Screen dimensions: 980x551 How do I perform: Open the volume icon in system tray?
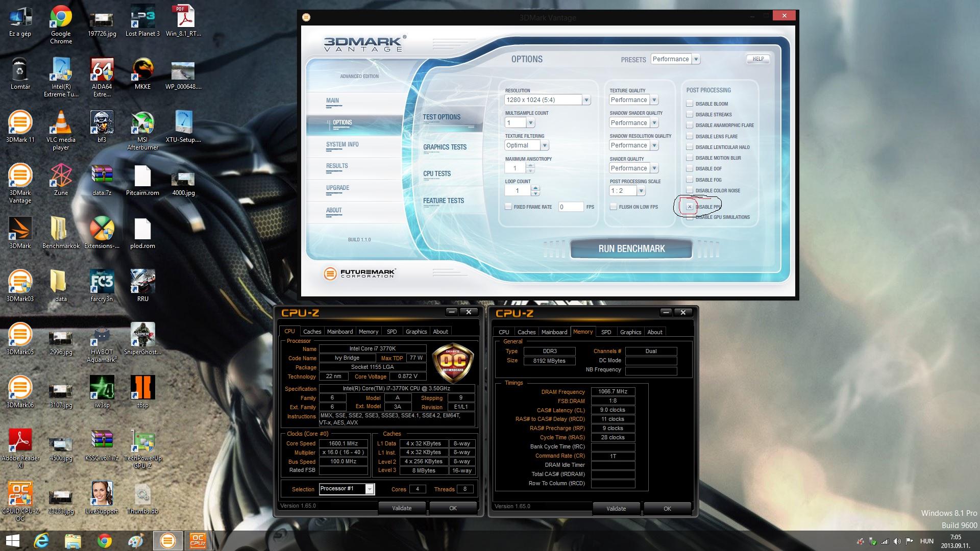pyautogui.click(x=897, y=541)
